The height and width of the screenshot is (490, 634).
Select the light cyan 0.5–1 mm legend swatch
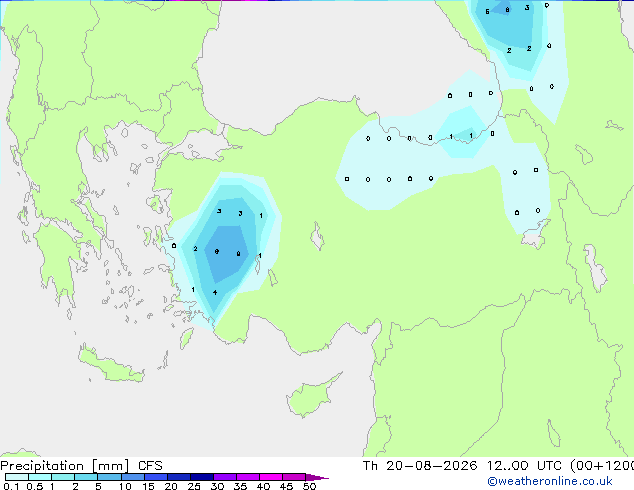pyautogui.click(x=40, y=477)
